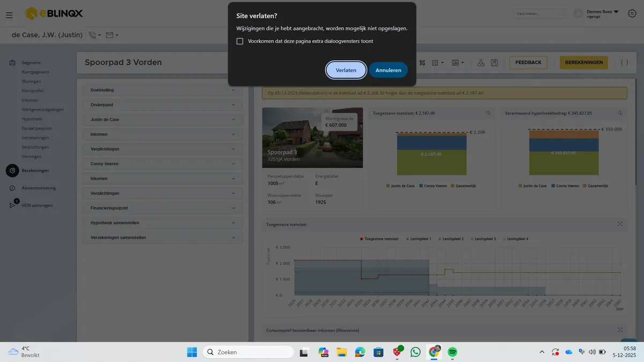
Task: Click the Gegevens clipboard icon
Action: [x=12, y=63]
